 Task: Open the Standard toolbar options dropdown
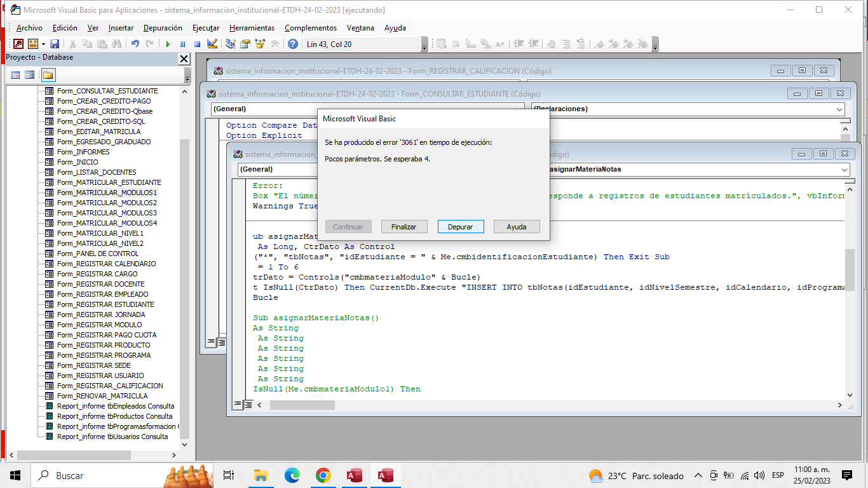coord(424,44)
